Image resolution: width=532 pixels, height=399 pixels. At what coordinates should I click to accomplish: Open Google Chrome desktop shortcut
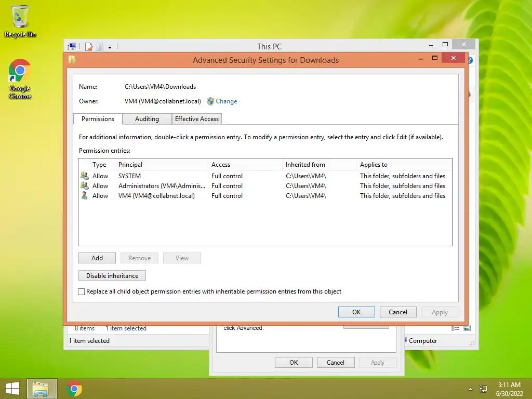(20, 79)
